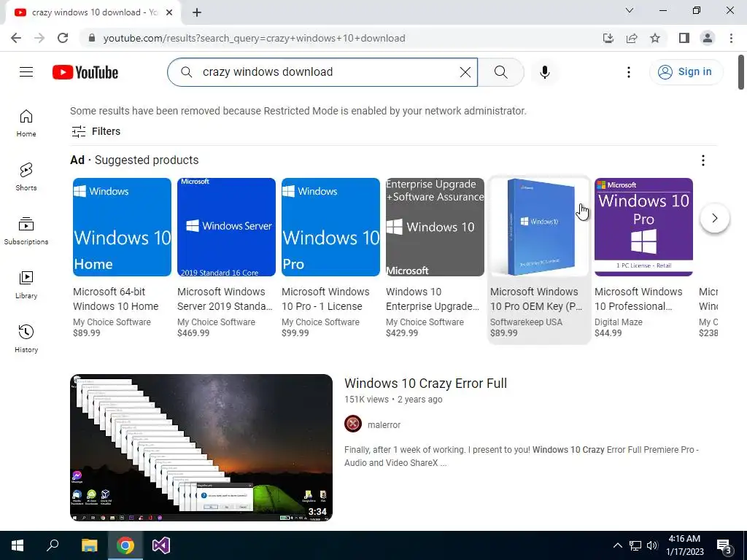Toggle the Chrome side panel icon
747x560 pixels.
coord(684,38)
